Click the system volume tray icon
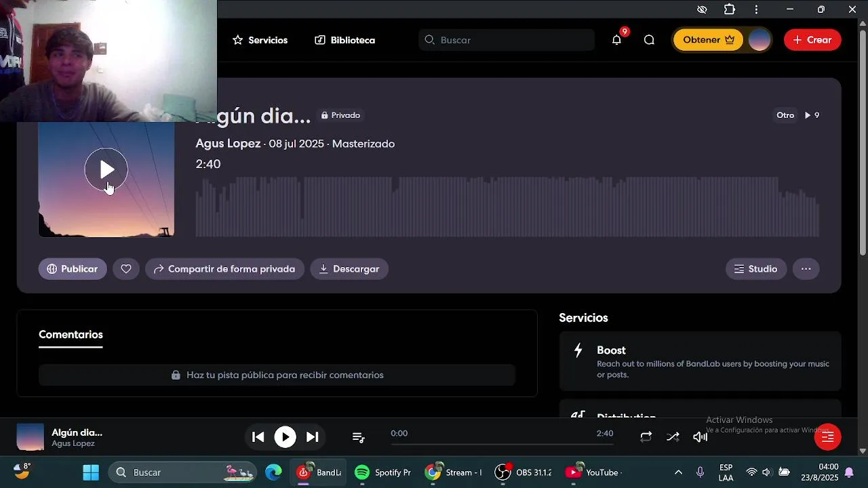 pos(767,472)
